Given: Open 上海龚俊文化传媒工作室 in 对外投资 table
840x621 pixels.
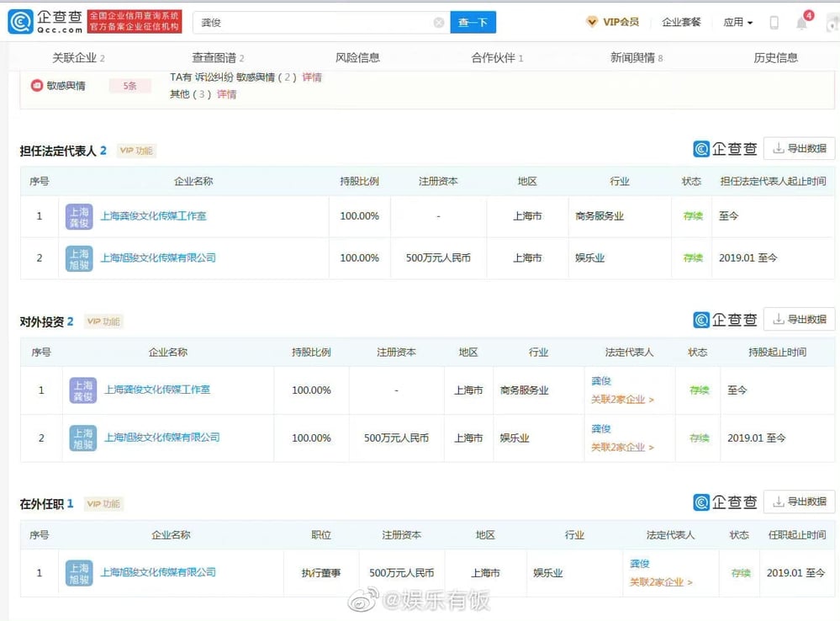Looking at the screenshot, I should coord(157,390).
